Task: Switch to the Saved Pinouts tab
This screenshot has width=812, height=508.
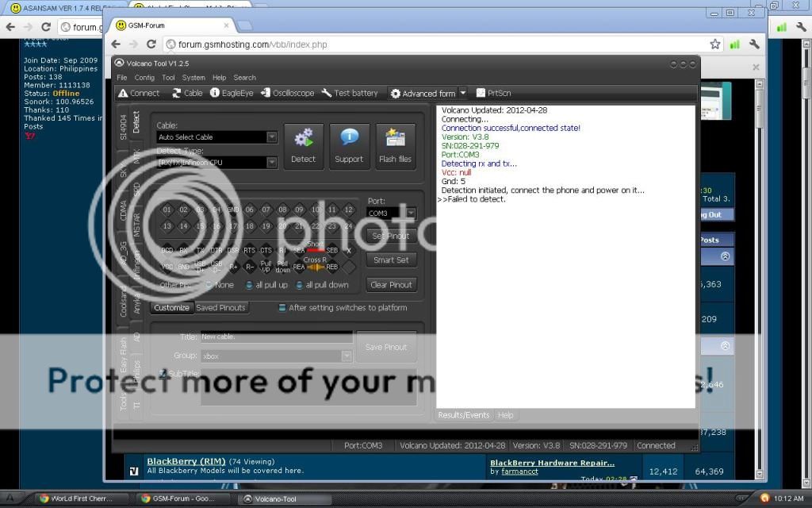Action: click(221, 308)
